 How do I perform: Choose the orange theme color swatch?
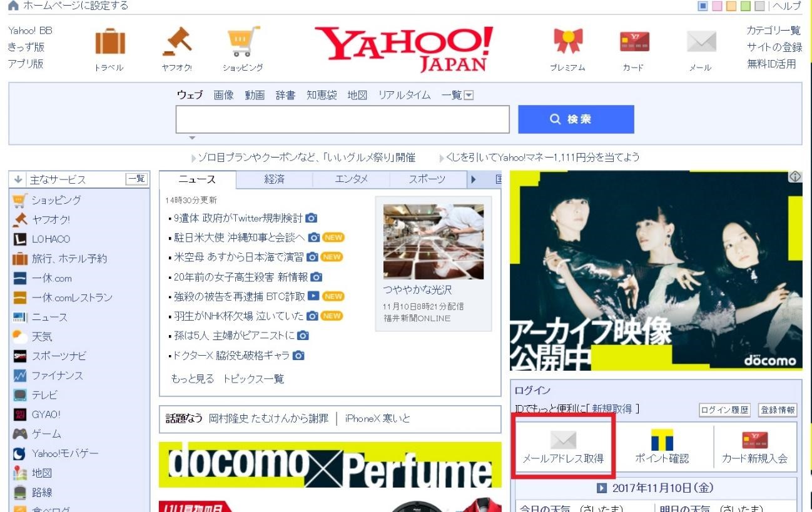pos(731,6)
